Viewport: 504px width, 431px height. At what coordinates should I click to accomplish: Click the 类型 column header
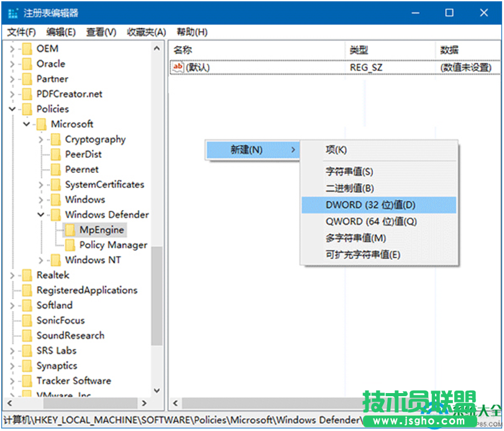tap(359, 50)
